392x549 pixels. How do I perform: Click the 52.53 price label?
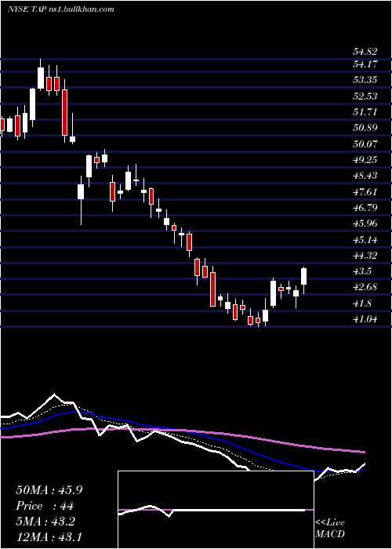(x=365, y=96)
